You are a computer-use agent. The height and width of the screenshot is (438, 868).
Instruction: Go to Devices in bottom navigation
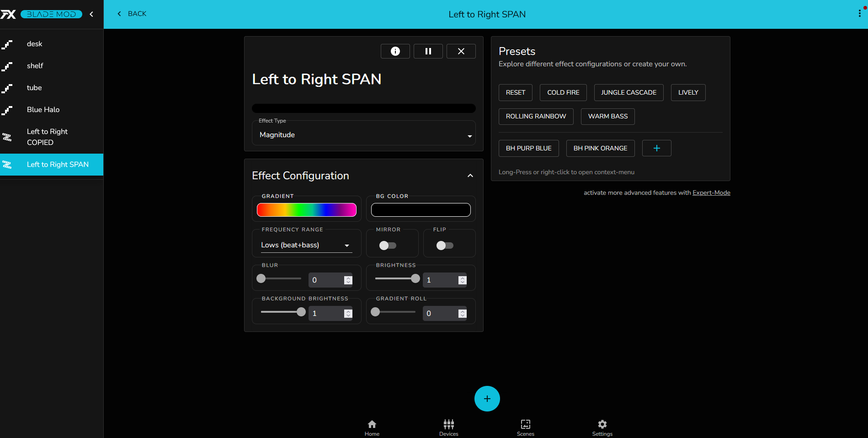[448, 427]
